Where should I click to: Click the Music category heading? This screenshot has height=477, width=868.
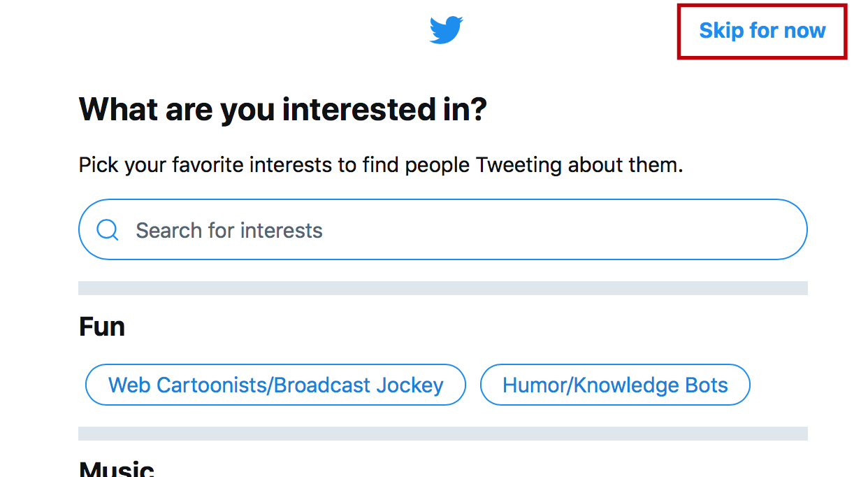click(x=117, y=469)
